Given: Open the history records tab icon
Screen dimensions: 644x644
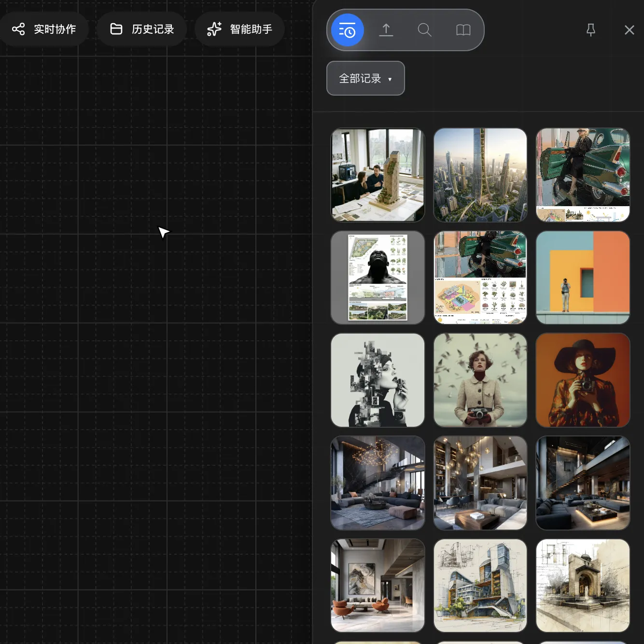Looking at the screenshot, I should (347, 30).
